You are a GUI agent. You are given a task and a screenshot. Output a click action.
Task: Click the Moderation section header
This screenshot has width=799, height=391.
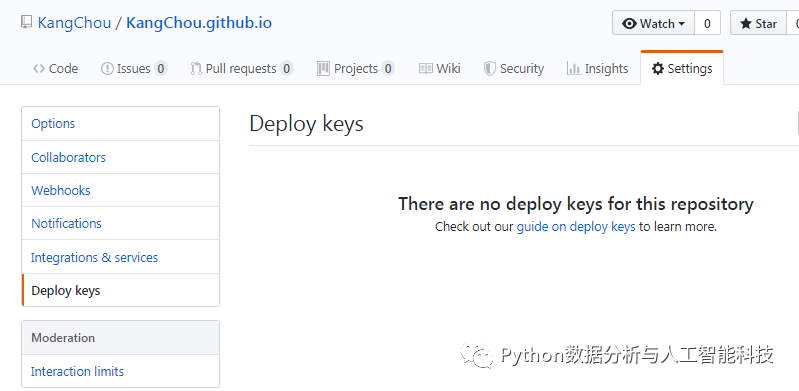[x=120, y=337]
